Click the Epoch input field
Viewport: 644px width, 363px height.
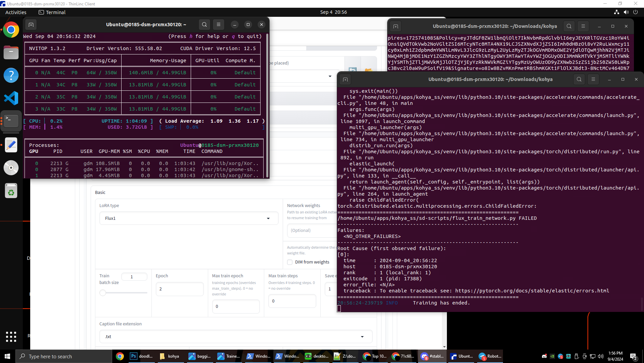[180, 289]
